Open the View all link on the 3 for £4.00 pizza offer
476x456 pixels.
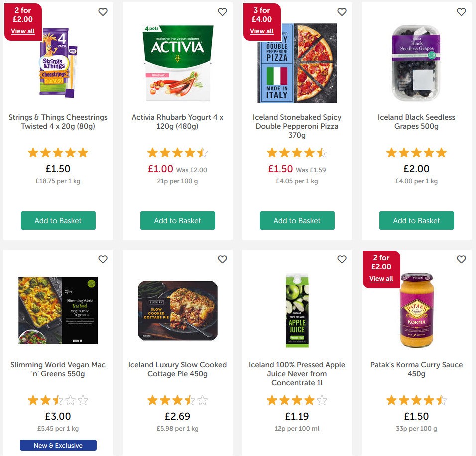point(262,31)
